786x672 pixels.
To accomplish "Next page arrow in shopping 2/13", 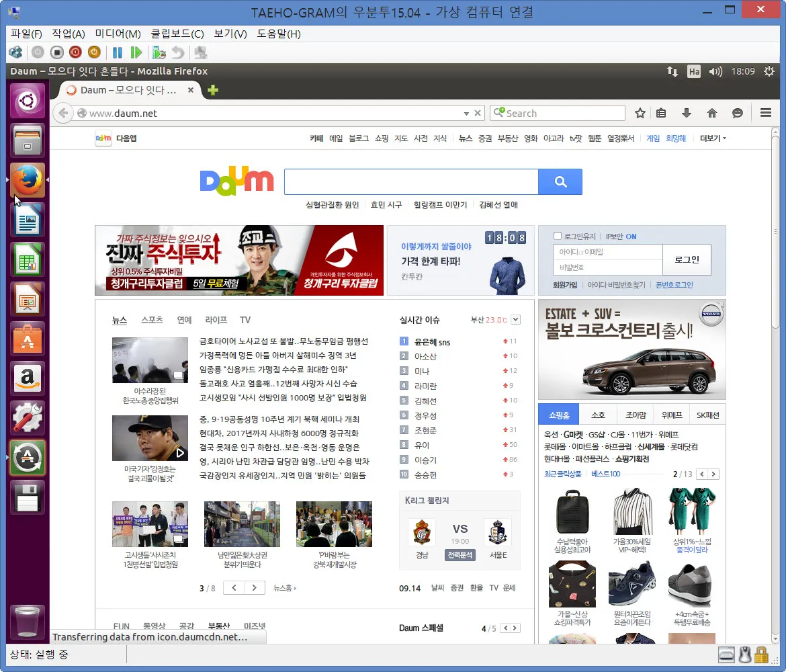I will (713, 474).
